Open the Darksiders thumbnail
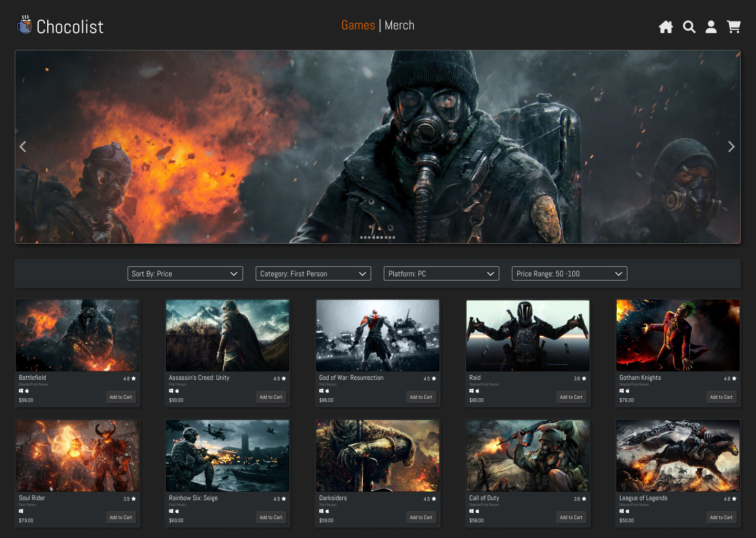 tap(378, 456)
